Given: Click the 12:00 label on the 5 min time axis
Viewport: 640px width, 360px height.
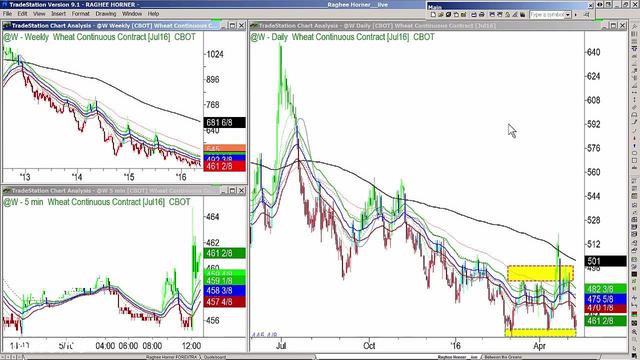Looking at the screenshot, I should (191, 346).
